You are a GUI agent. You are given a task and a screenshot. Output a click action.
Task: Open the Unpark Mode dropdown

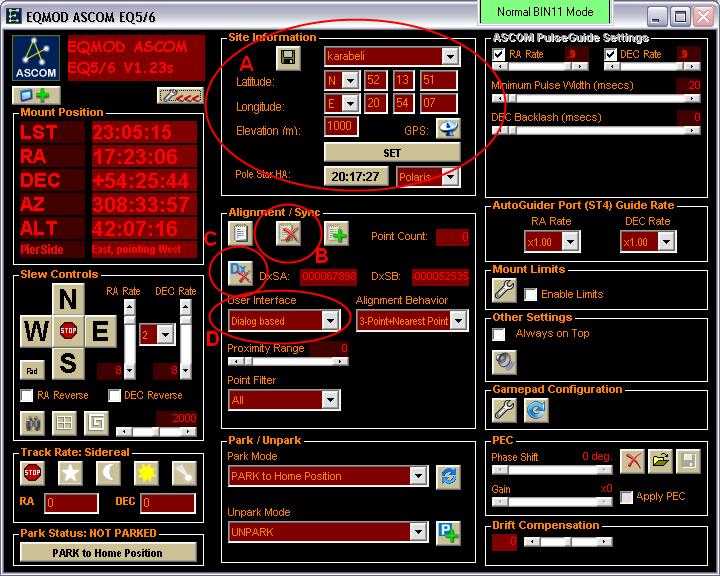click(418, 532)
